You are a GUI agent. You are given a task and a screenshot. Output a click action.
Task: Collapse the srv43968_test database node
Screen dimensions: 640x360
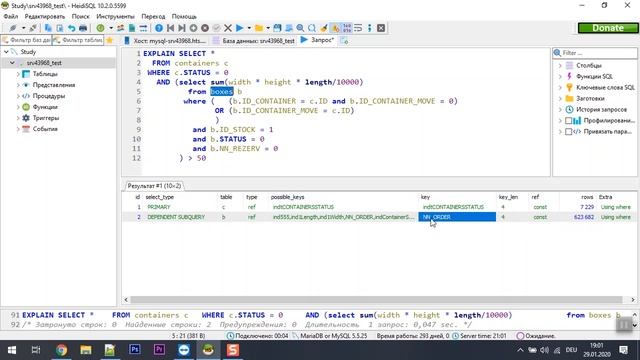tap(12, 63)
